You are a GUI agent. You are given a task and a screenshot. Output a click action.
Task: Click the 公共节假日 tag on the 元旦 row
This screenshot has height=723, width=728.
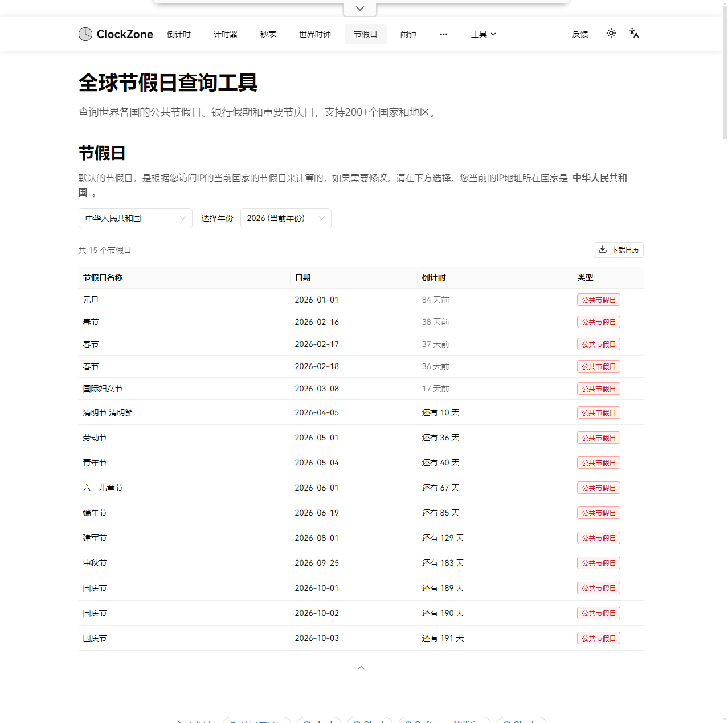tap(598, 299)
